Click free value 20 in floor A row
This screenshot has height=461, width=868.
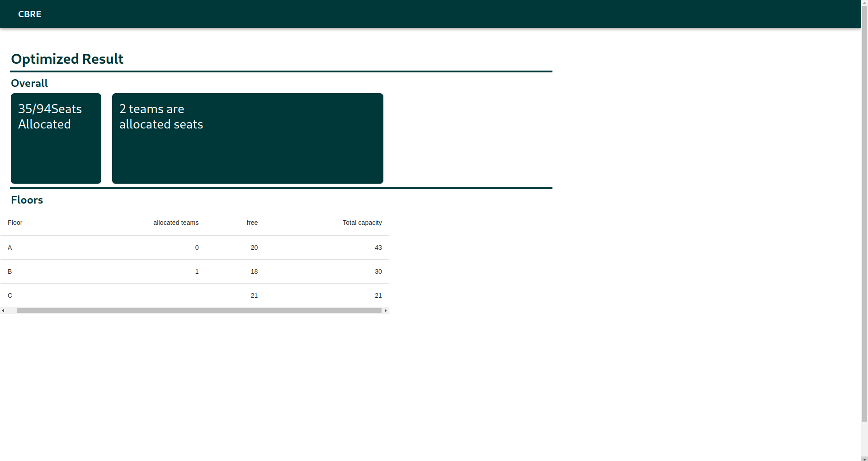click(254, 247)
